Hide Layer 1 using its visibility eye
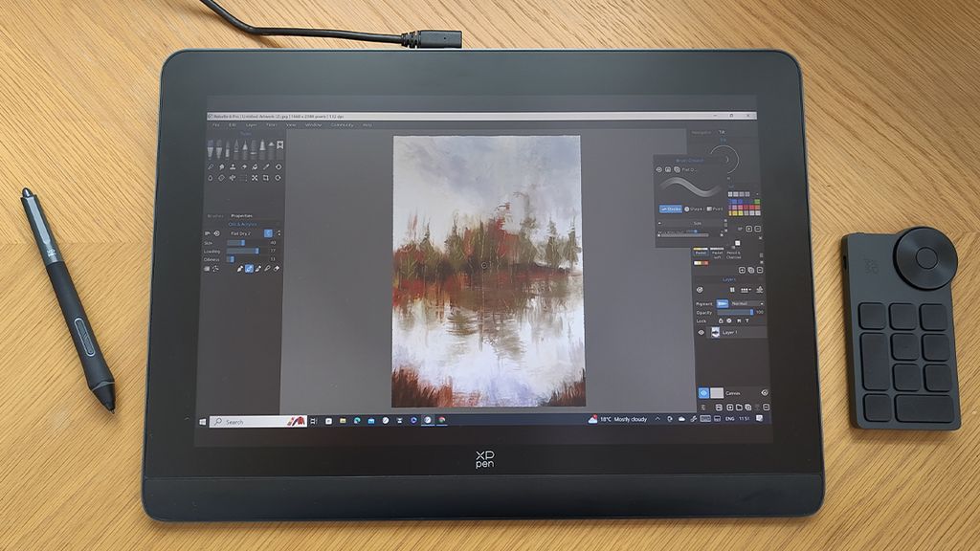This screenshot has width=980, height=551. click(x=701, y=332)
